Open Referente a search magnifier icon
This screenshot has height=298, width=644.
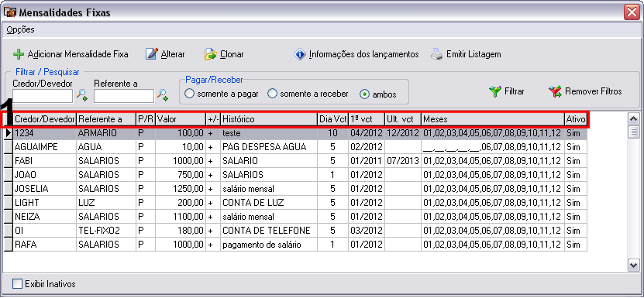163,95
